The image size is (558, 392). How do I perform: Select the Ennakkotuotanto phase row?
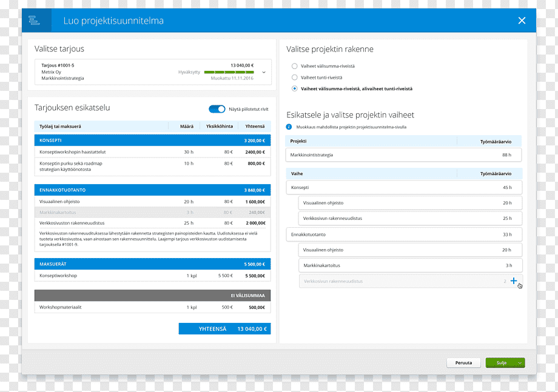pyautogui.click(x=403, y=234)
